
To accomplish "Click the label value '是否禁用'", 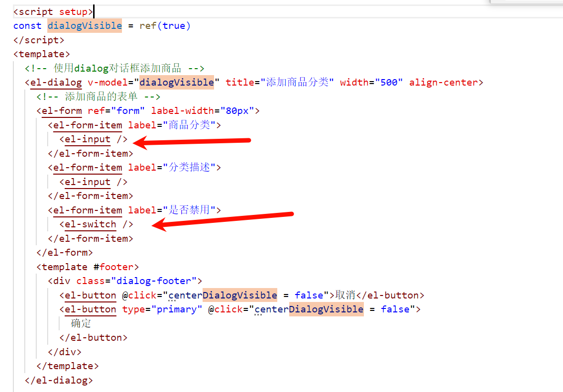I will [189, 210].
